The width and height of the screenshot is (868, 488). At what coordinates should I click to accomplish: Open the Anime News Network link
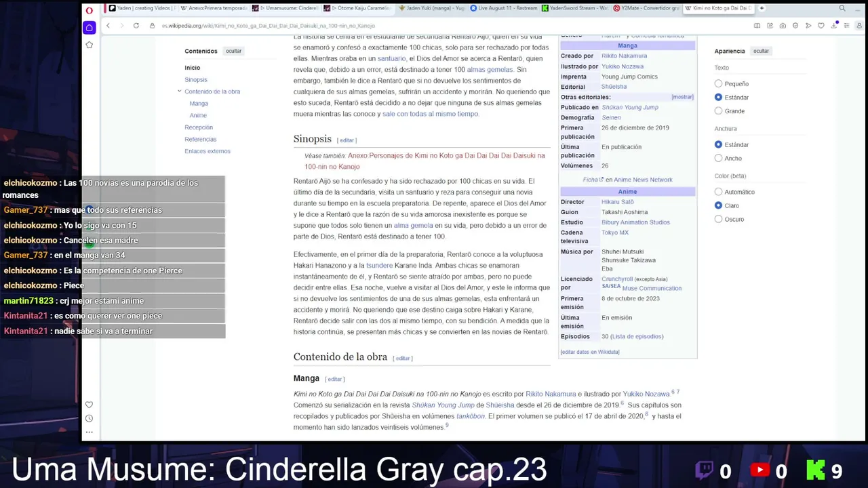643,180
